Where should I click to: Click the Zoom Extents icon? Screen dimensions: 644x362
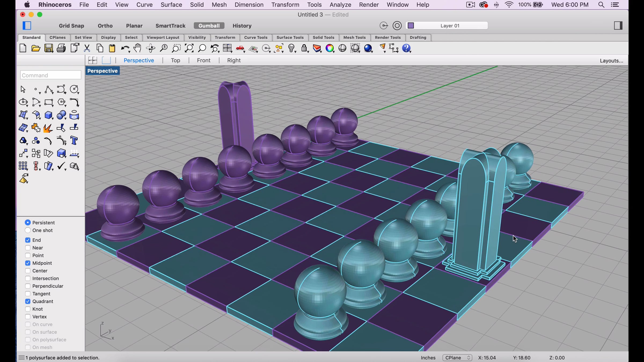(189, 48)
